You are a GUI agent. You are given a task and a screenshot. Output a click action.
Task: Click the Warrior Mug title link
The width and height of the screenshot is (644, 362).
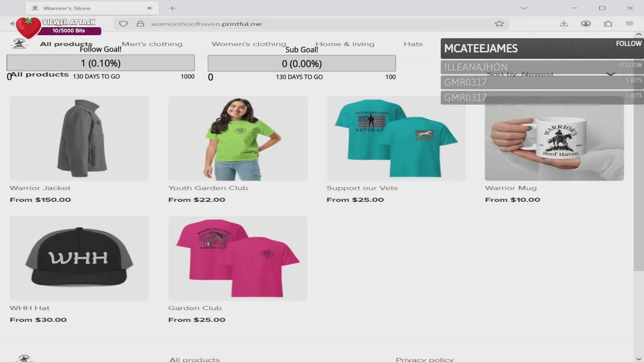pyautogui.click(x=511, y=188)
